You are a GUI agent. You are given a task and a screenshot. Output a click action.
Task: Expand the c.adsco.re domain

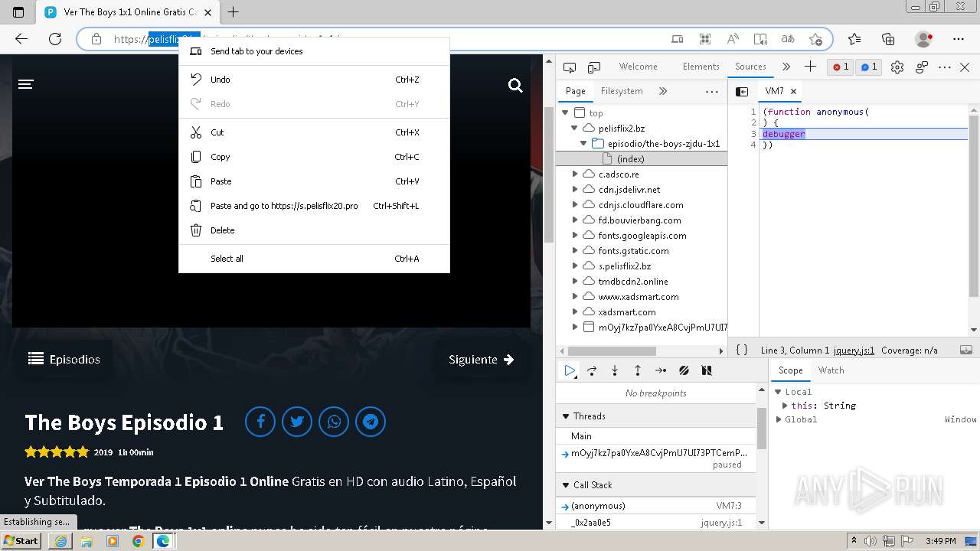pyautogui.click(x=575, y=174)
